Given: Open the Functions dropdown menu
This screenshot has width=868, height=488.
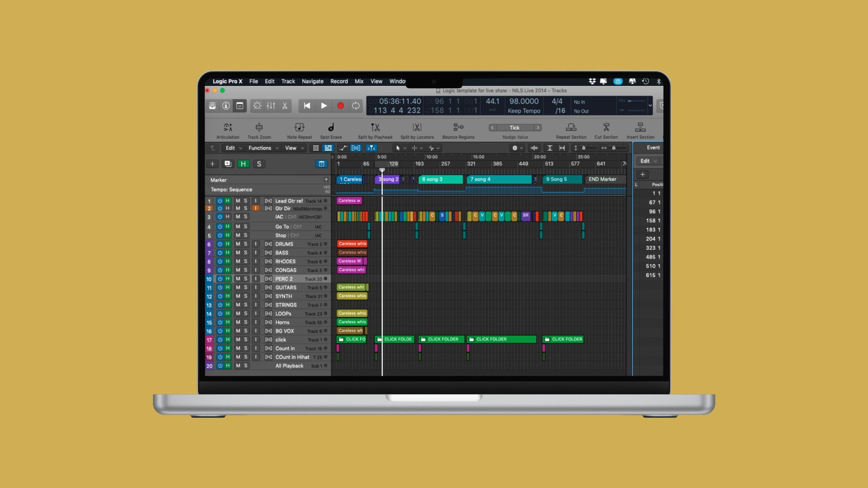Looking at the screenshot, I should coord(263,148).
